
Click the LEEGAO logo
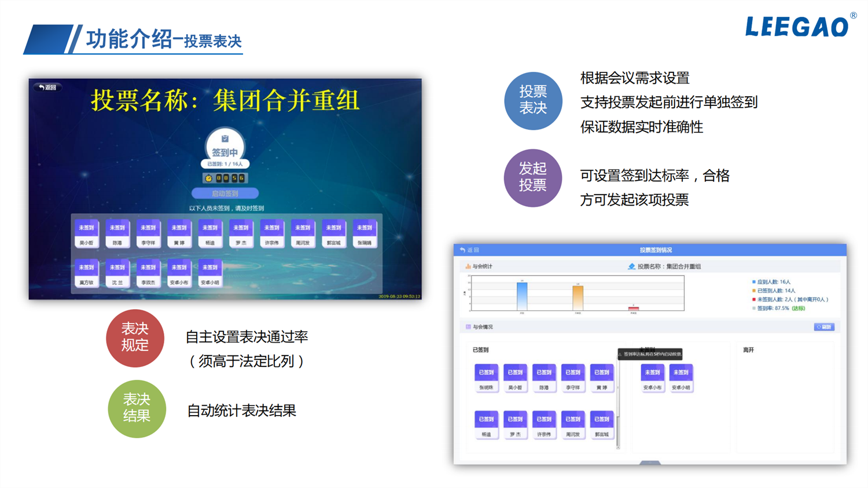[801, 25]
